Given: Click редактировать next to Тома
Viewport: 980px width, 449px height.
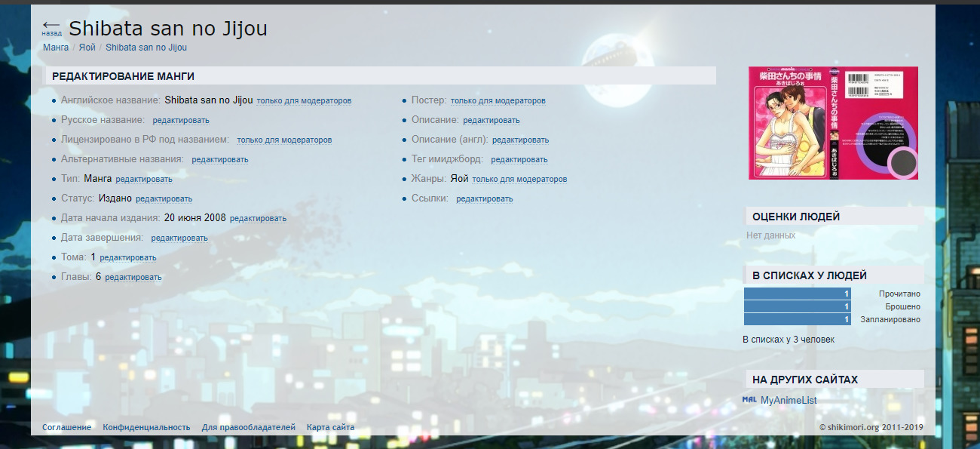Looking at the screenshot, I should click(x=128, y=258).
